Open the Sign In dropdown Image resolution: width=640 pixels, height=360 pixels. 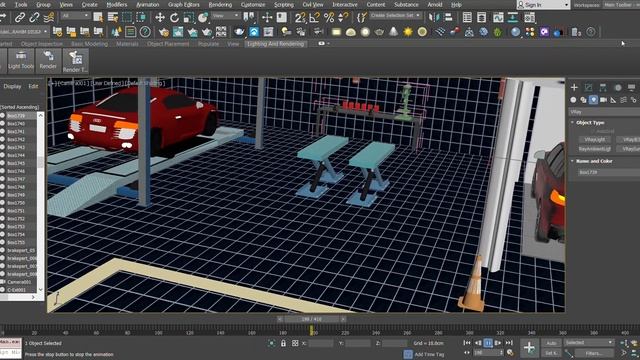(543, 5)
